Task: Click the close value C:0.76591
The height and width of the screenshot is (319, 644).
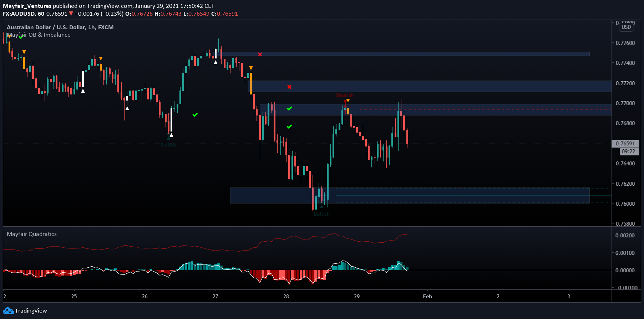Action: [x=224, y=14]
